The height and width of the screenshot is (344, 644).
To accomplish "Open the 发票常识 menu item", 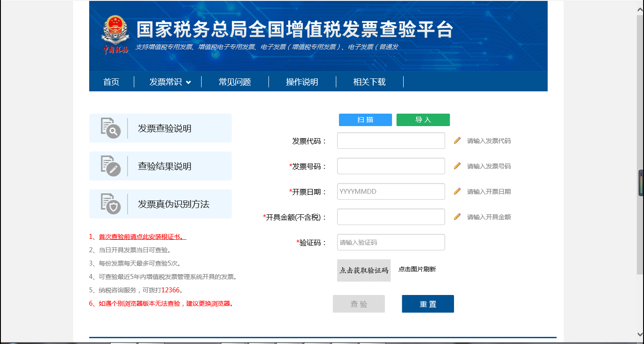I will pyautogui.click(x=165, y=82).
